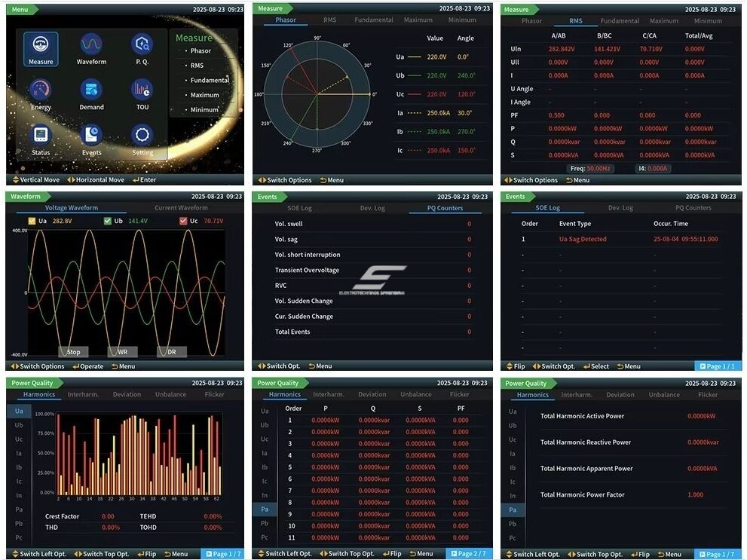Switch to the Current Waveform tab
Screen dimensions: 747x560
(x=181, y=207)
